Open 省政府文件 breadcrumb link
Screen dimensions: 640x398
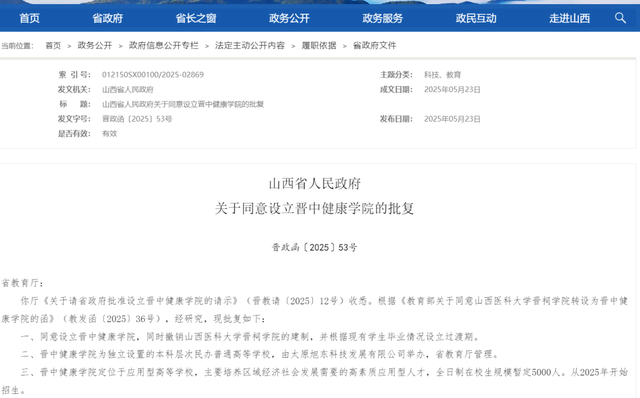coord(375,45)
